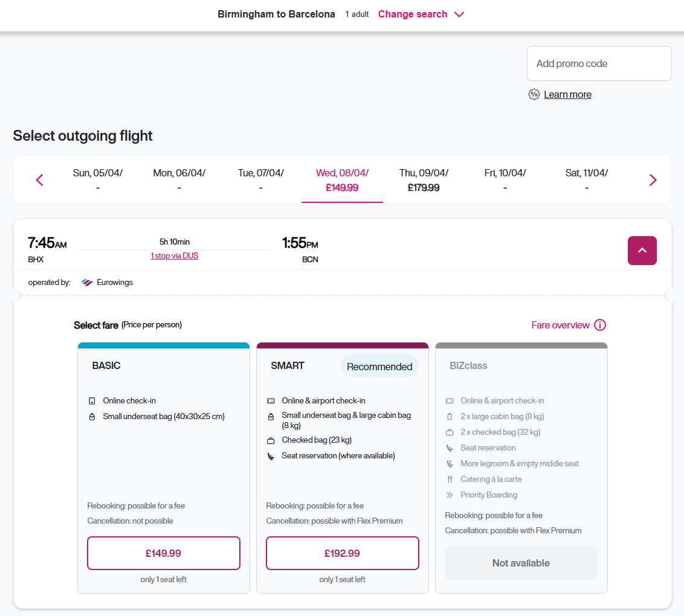
Task: Click the percentage promo icon beside Learn more
Action: click(x=534, y=94)
